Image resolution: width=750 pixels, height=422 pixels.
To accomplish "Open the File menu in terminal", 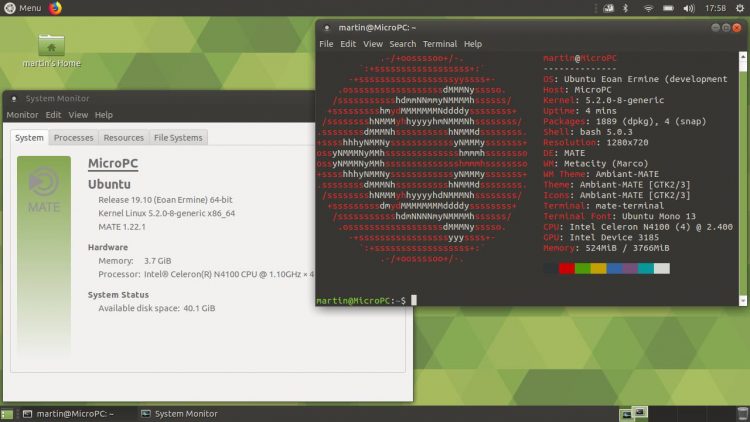I will (x=326, y=44).
